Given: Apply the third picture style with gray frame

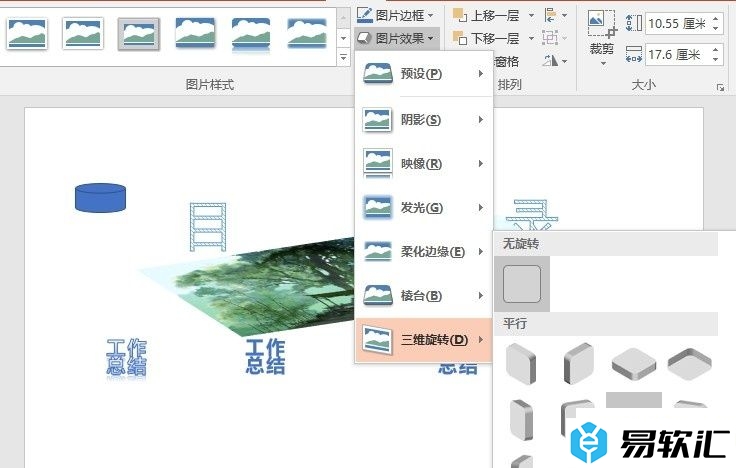Looking at the screenshot, I should (138, 33).
